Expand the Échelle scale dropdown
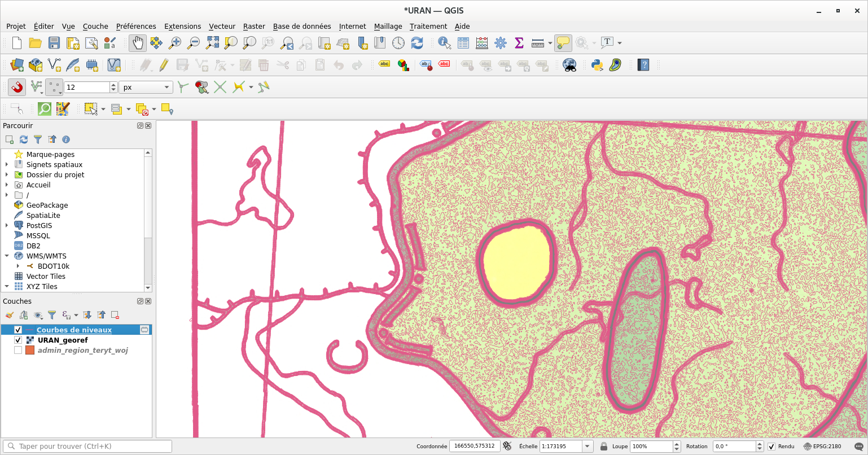 click(x=586, y=445)
